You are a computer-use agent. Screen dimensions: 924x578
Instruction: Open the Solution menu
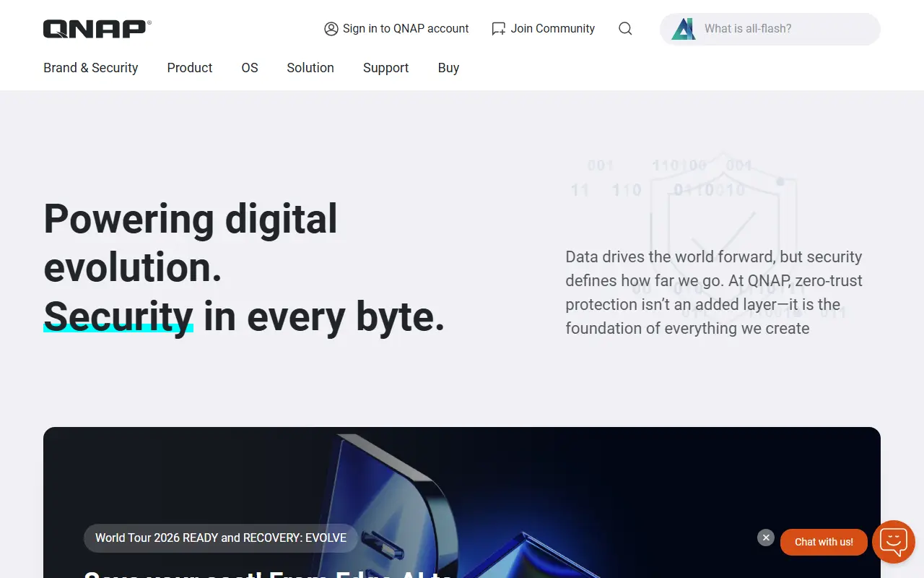[x=310, y=68]
